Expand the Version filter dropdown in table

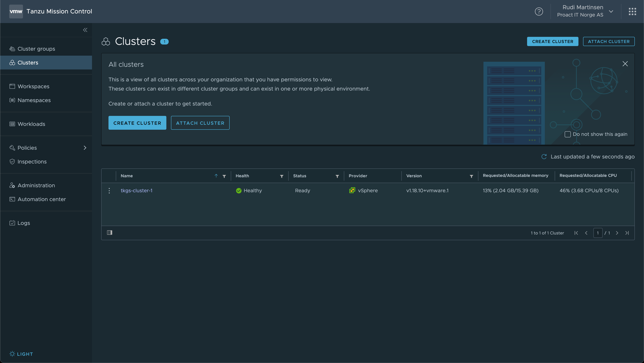[x=471, y=176]
